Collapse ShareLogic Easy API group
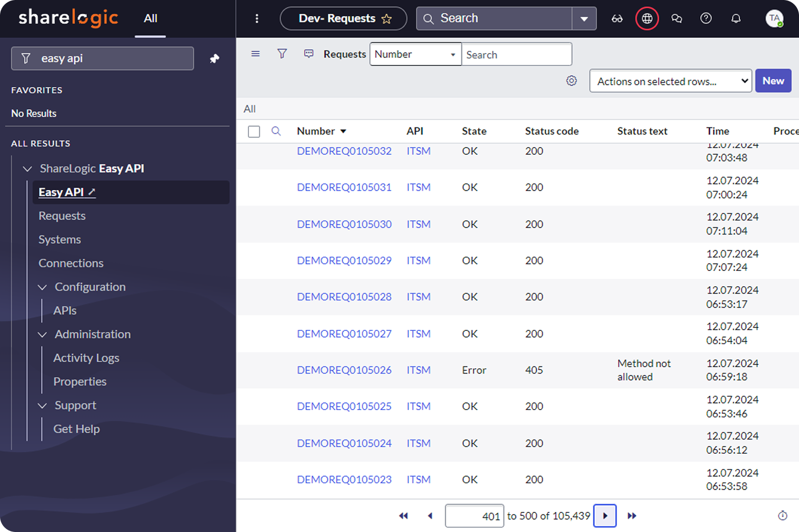The height and width of the screenshot is (532, 799). click(28, 169)
